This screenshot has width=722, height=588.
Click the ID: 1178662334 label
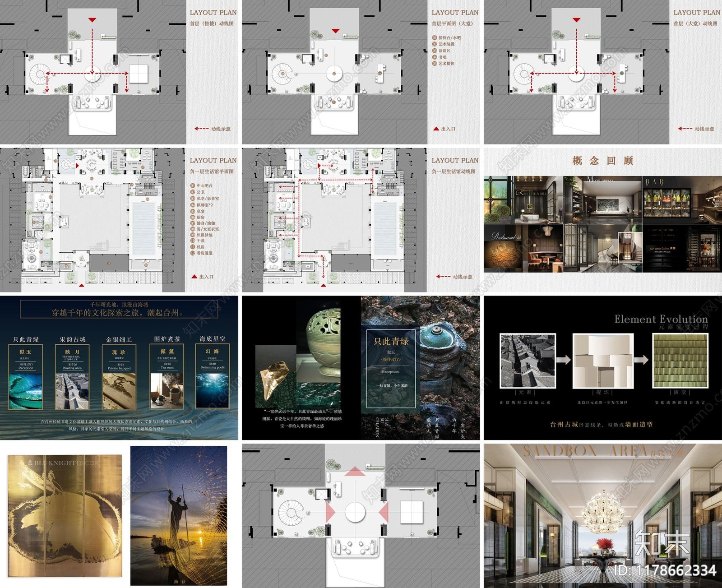point(666,571)
